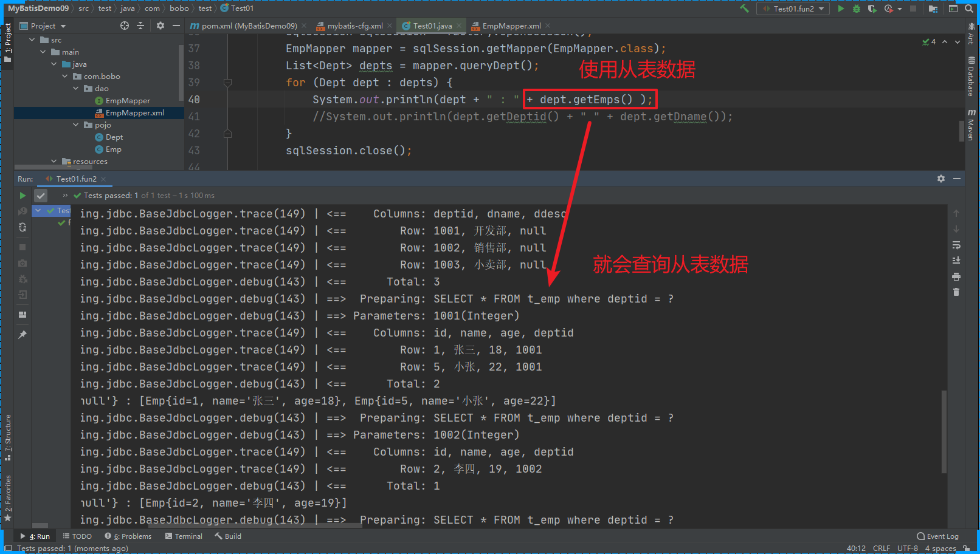Click the fold toggle at line 39

[227, 82]
